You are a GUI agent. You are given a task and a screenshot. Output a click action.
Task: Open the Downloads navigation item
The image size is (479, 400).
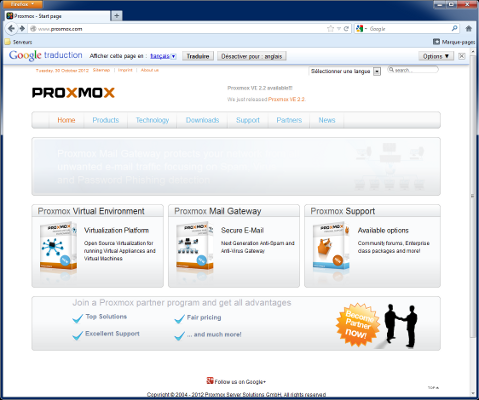(x=202, y=120)
